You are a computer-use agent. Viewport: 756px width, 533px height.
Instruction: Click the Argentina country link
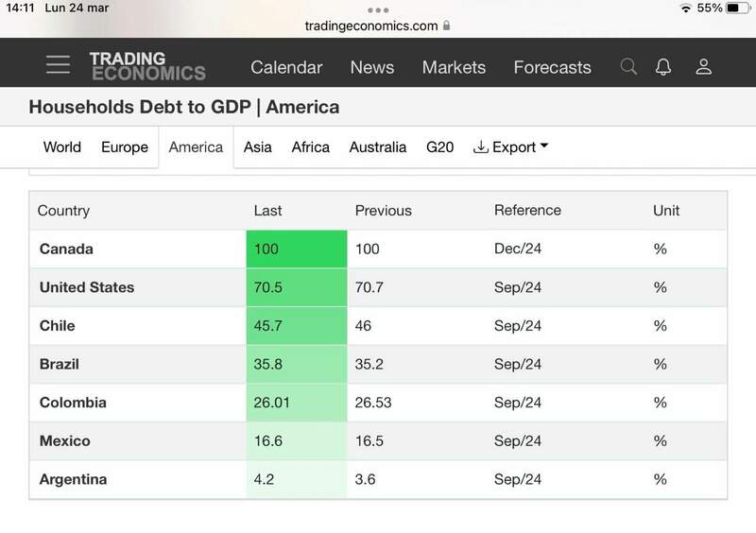(x=73, y=479)
